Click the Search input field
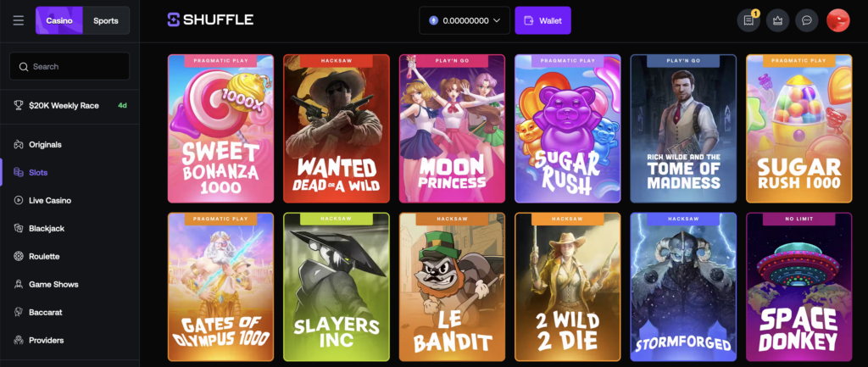Screen dimensions: 868x367 (70, 66)
